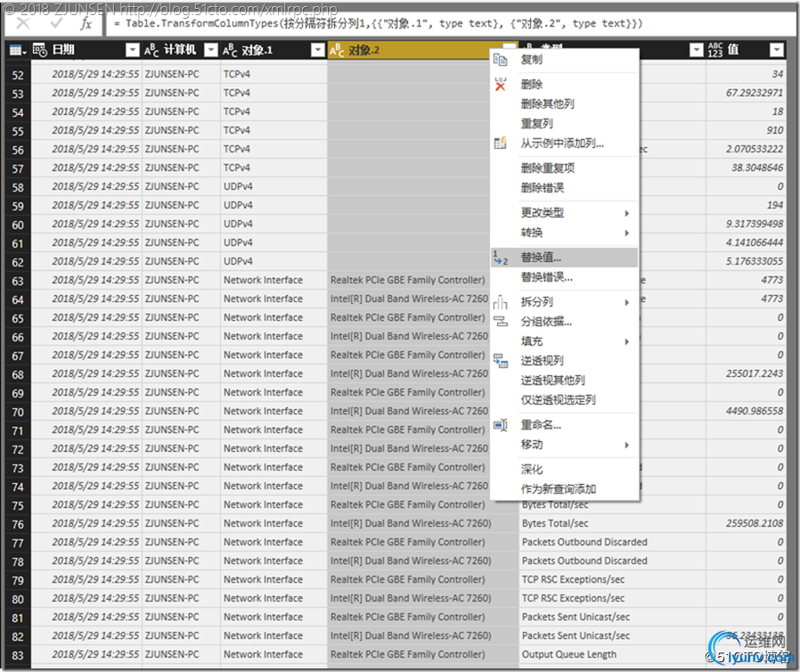
Task: Click the ABC123 type icon of 值 column
Action: (715, 50)
